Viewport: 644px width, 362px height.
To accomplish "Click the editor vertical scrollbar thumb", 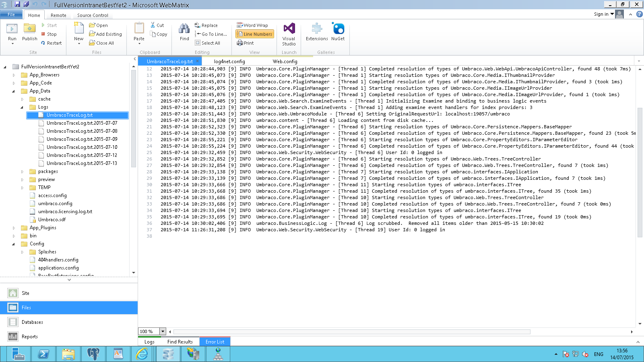I will 640,172.
